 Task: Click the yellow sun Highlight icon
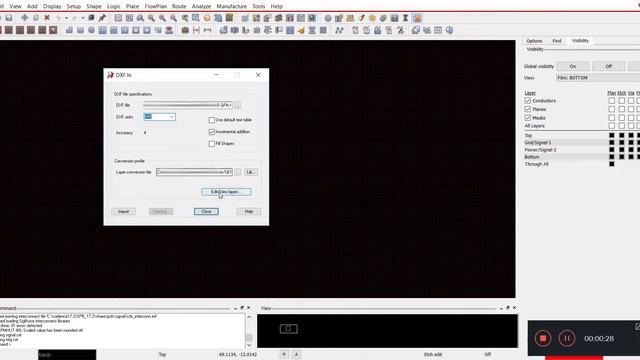tap(372, 18)
